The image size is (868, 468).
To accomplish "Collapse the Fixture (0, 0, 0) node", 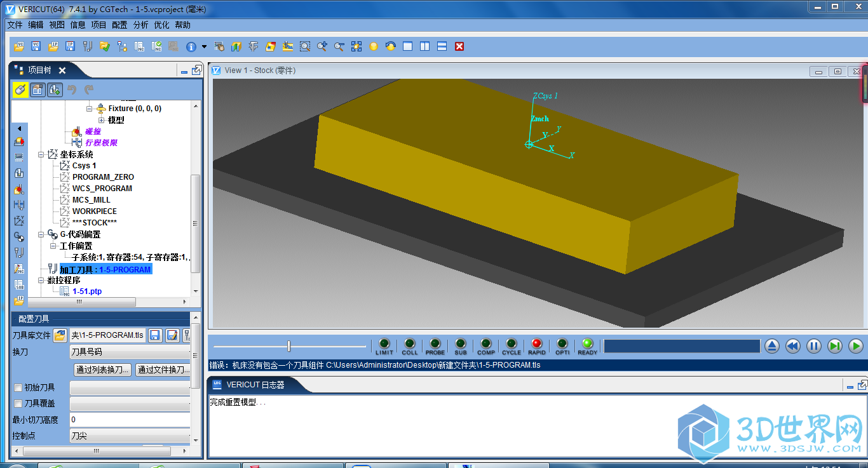I will (x=90, y=109).
